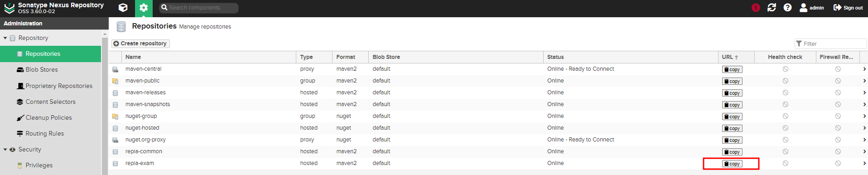Copy URL for maven-releases
This screenshot has height=175, width=868.
click(732, 93)
